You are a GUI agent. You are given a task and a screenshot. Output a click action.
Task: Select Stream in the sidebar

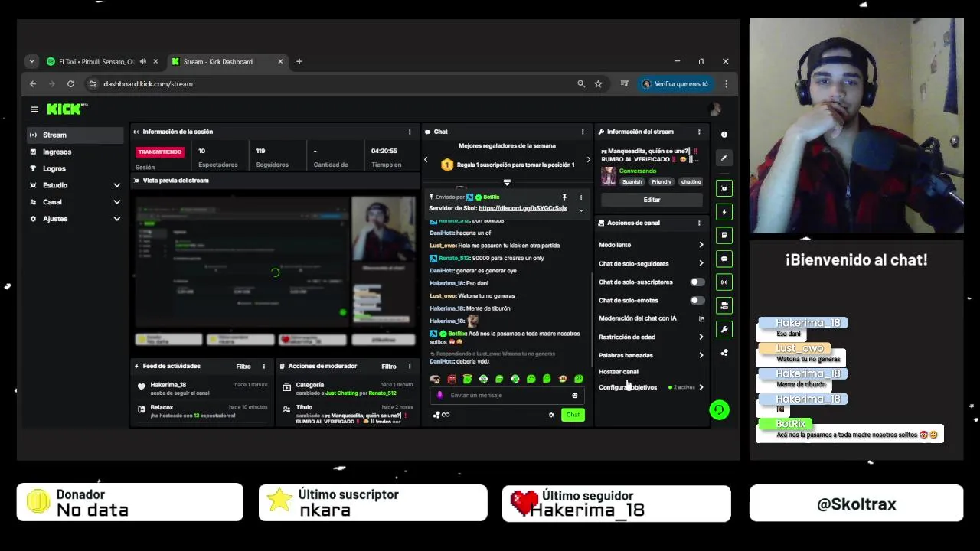point(74,135)
